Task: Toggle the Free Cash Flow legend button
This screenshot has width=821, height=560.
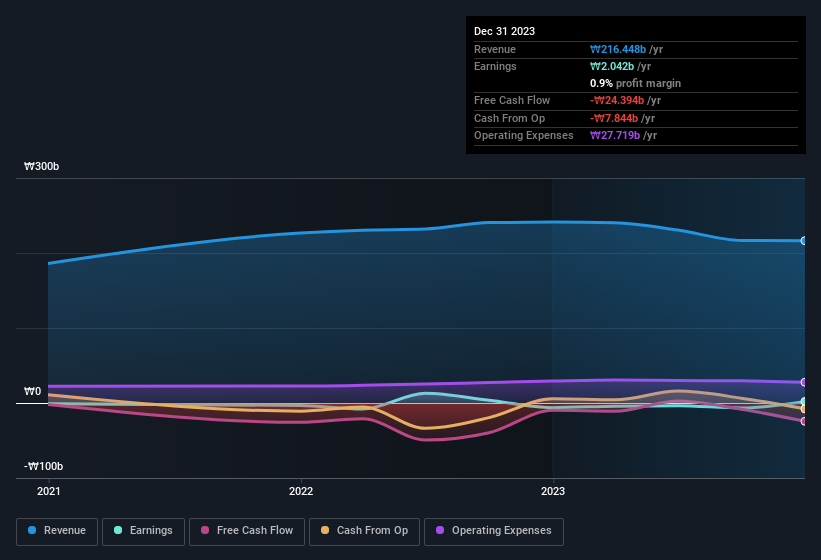Action: coord(247,531)
